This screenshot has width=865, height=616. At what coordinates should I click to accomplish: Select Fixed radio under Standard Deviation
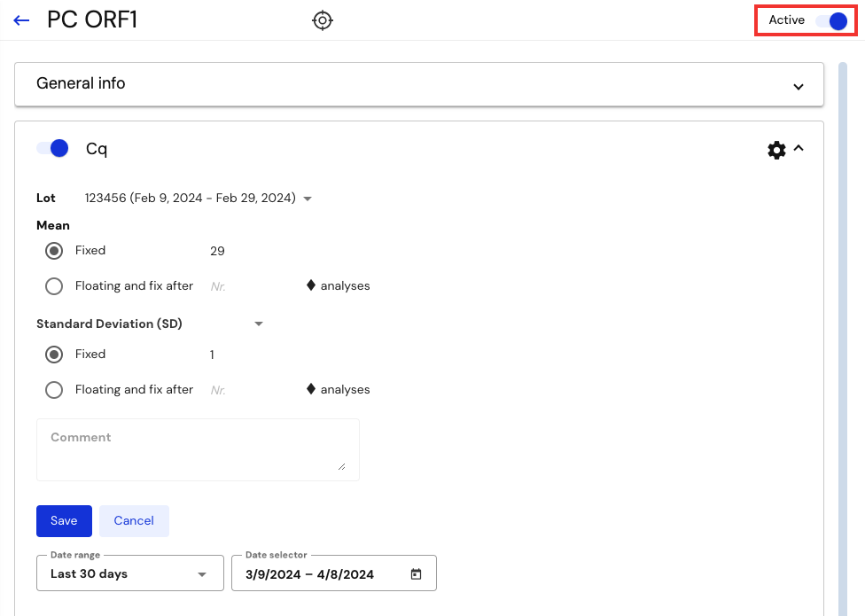54,355
